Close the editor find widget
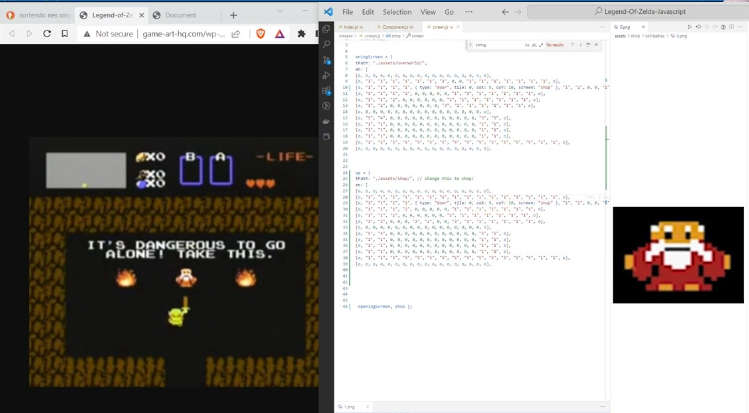The height and width of the screenshot is (413, 749). [x=596, y=45]
